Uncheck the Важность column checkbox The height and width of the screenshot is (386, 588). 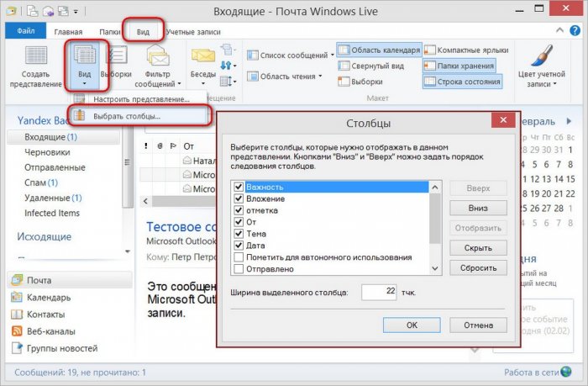(239, 187)
